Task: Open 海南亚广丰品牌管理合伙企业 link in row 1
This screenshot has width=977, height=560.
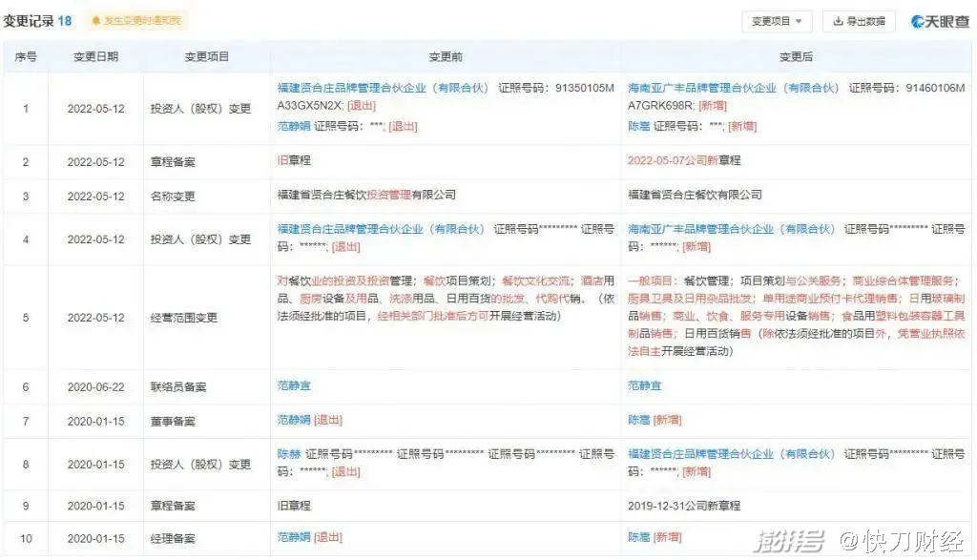Action: point(734,88)
